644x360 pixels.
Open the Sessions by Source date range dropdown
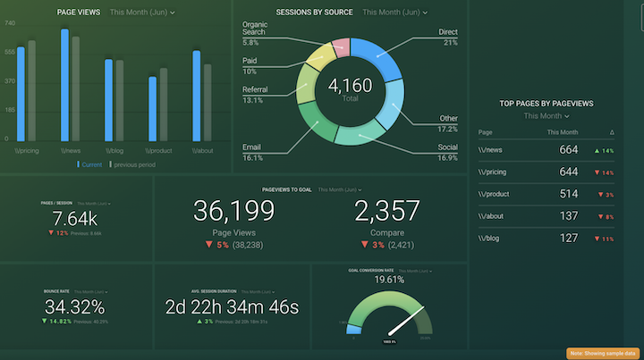[394, 13]
